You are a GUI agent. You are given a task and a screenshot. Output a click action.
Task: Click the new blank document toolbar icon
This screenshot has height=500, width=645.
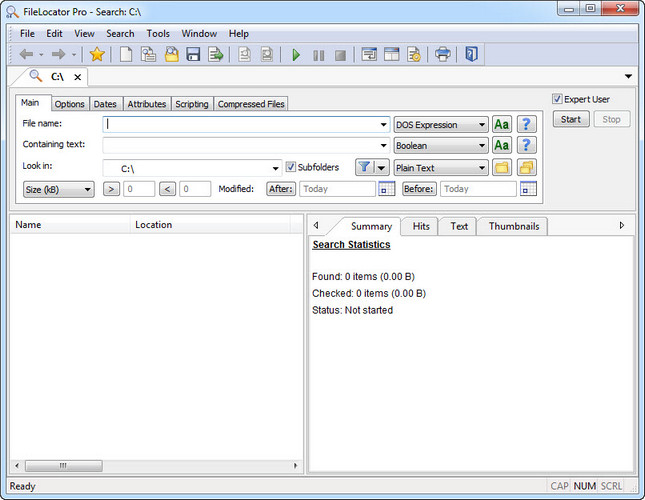coord(126,54)
